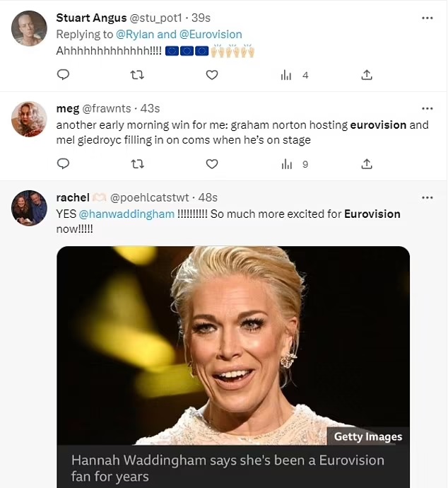Reply to Stuart Angus's tweet
Image resolution: width=448 pixels, height=488 pixels.
[x=63, y=74]
